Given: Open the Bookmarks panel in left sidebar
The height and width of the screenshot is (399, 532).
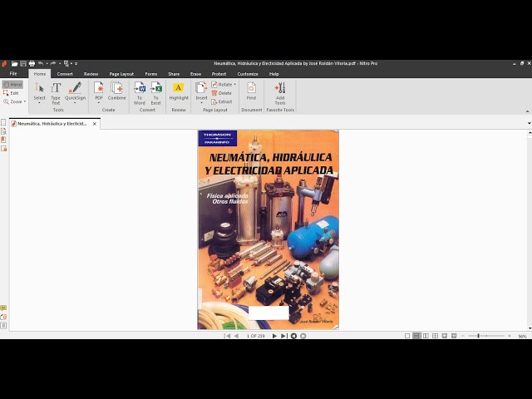Looking at the screenshot, I should click(3, 140).
